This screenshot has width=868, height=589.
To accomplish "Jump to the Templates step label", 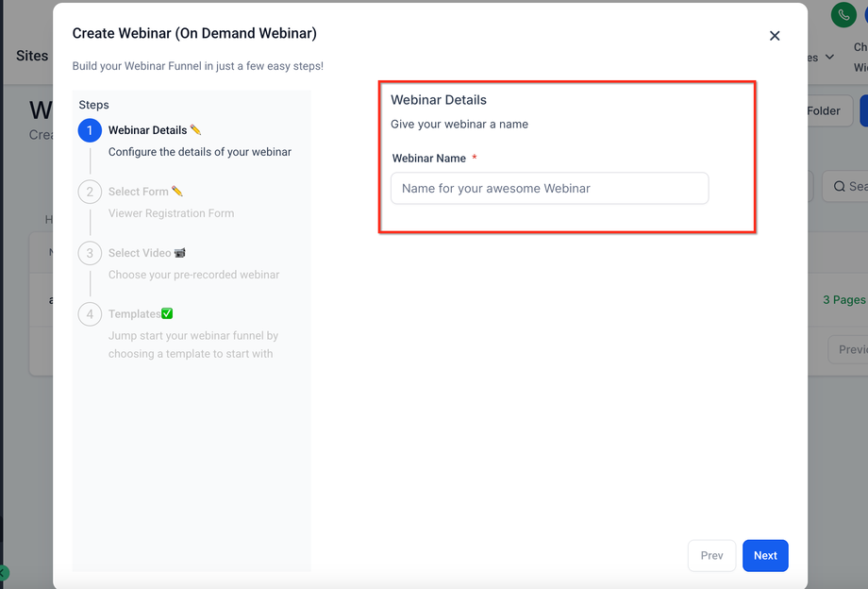I will [x=134, y=314].
